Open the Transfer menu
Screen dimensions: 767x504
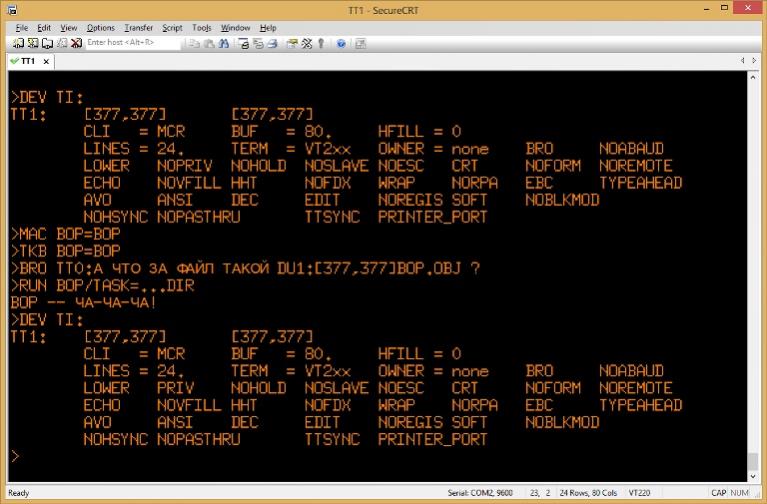[138, 28]
